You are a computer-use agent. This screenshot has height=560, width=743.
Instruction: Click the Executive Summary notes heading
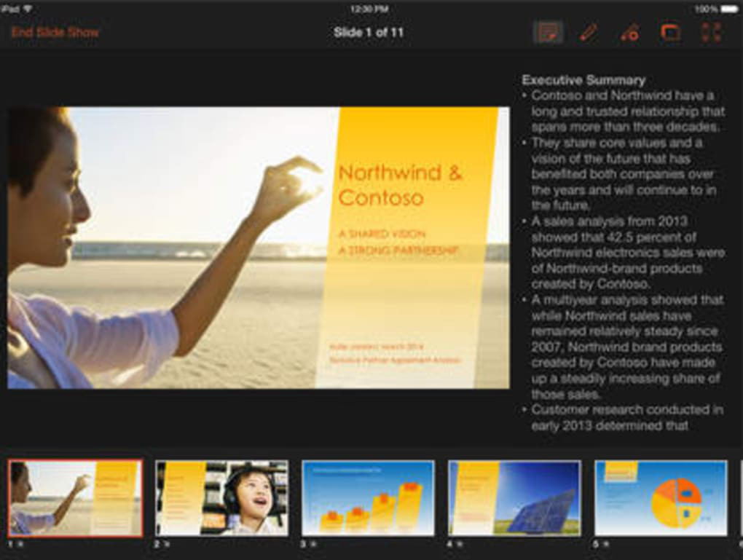(583, 80)
